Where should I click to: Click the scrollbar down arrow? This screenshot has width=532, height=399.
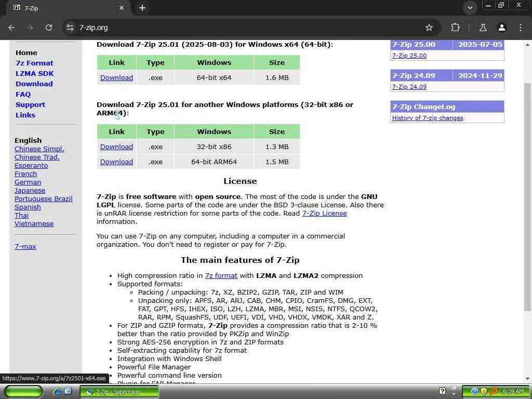coord(527,379)
